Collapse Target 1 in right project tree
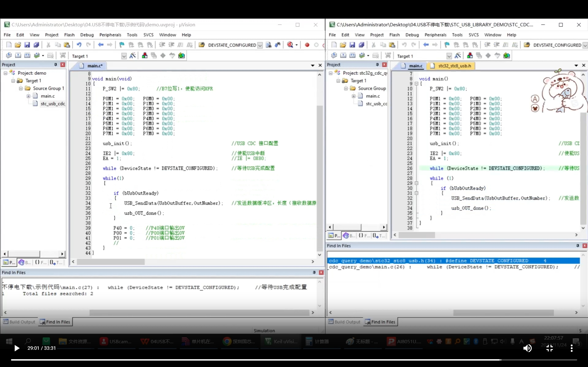The height and width of the screenshot is (367, 588). pos(338,81)
